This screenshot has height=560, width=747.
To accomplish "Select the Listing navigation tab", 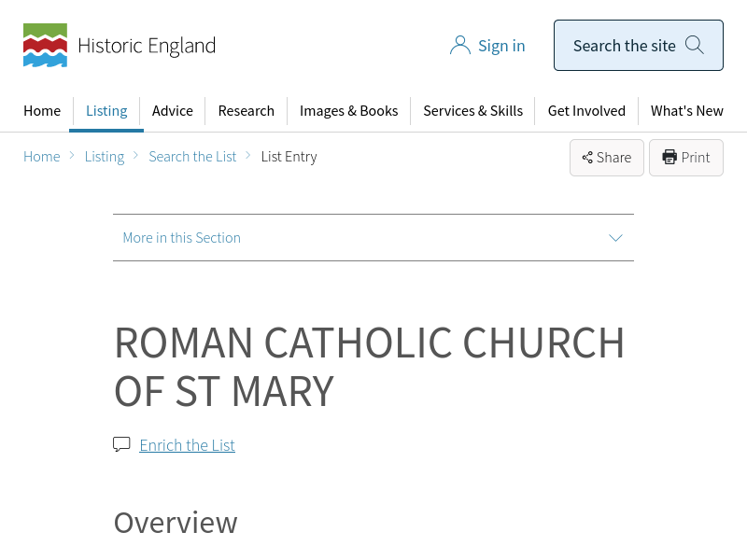I will click(106, 111).
